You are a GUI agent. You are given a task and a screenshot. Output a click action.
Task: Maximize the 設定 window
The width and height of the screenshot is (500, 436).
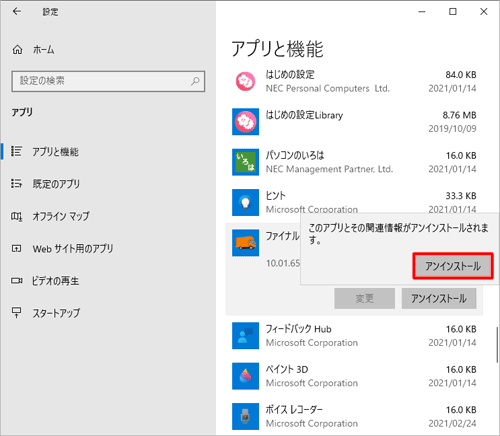453,12
